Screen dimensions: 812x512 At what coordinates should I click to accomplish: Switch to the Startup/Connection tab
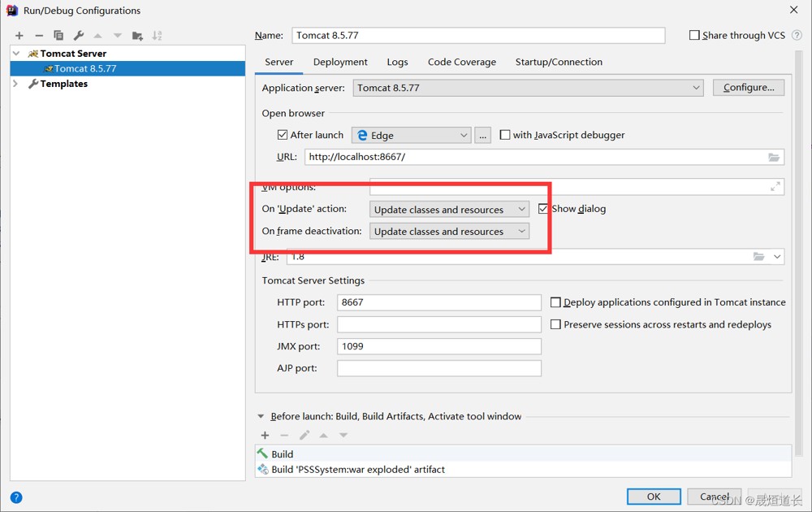(x=559, y=63)
